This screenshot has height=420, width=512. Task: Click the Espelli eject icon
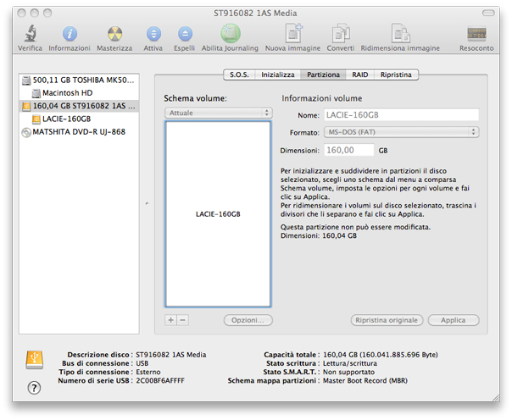pyautogui.click(x=186, y=35)
